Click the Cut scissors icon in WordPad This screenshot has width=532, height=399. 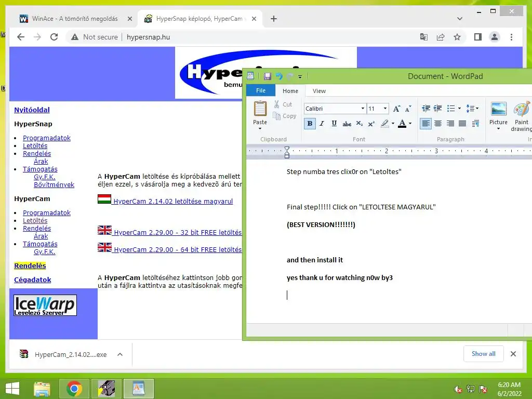276,104
